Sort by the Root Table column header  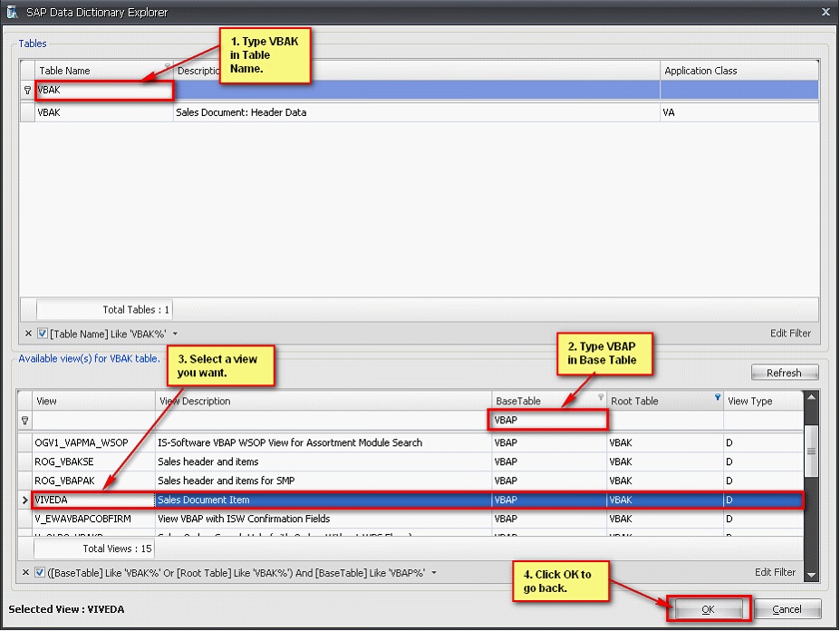[x=665, y=401]
